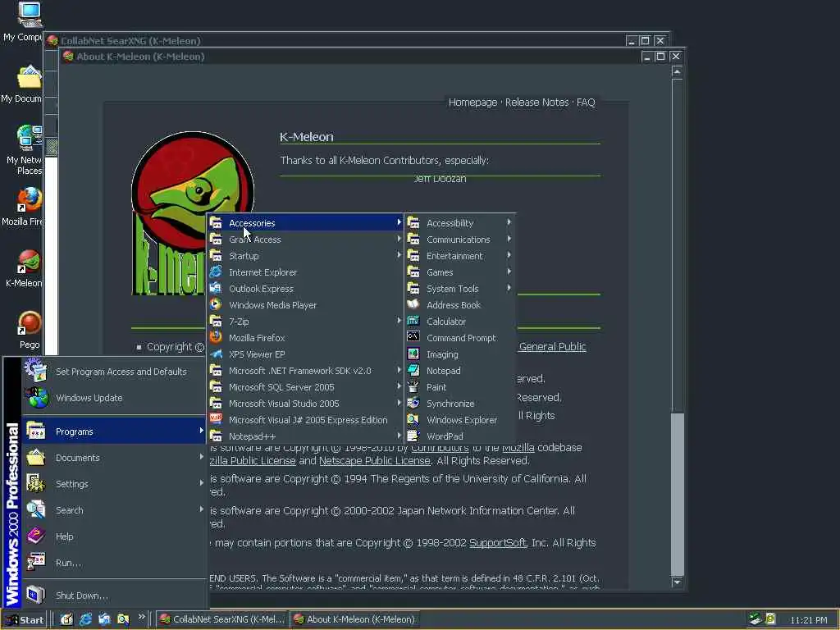The image size is (840, 630).
Task: Open the FAQ link
Action: pos(586,103)
